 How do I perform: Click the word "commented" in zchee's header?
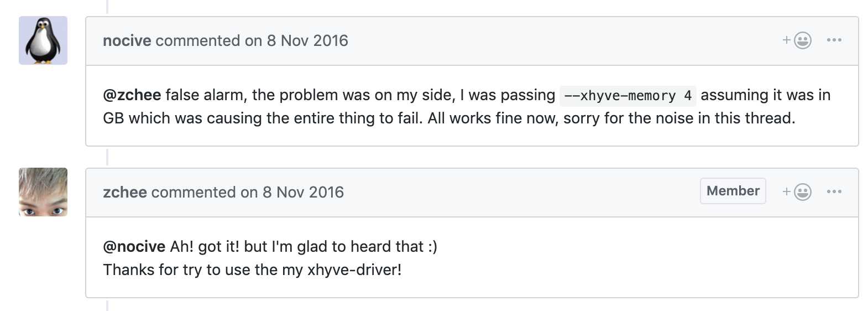point(193,193)
